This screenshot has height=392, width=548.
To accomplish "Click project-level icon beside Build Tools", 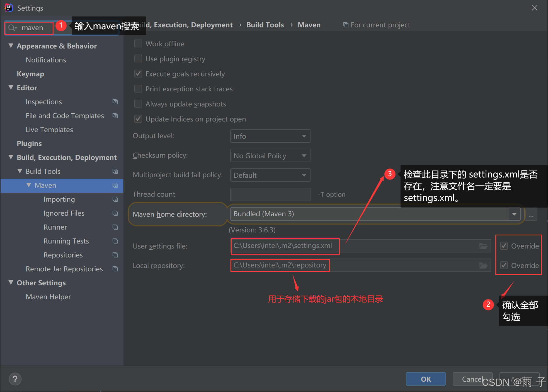I will point(115,171).
